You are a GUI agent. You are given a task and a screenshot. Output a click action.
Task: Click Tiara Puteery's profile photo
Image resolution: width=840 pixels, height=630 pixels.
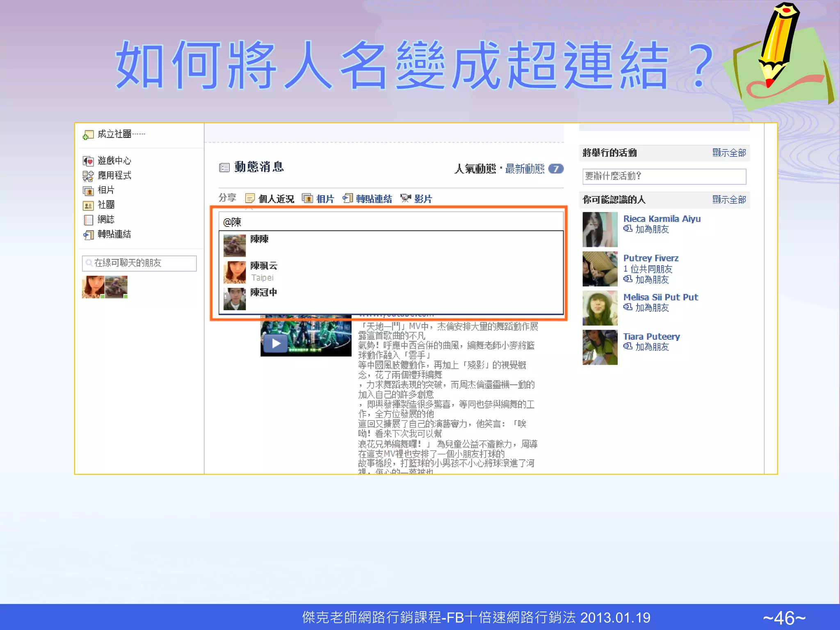tap(600, 347)
